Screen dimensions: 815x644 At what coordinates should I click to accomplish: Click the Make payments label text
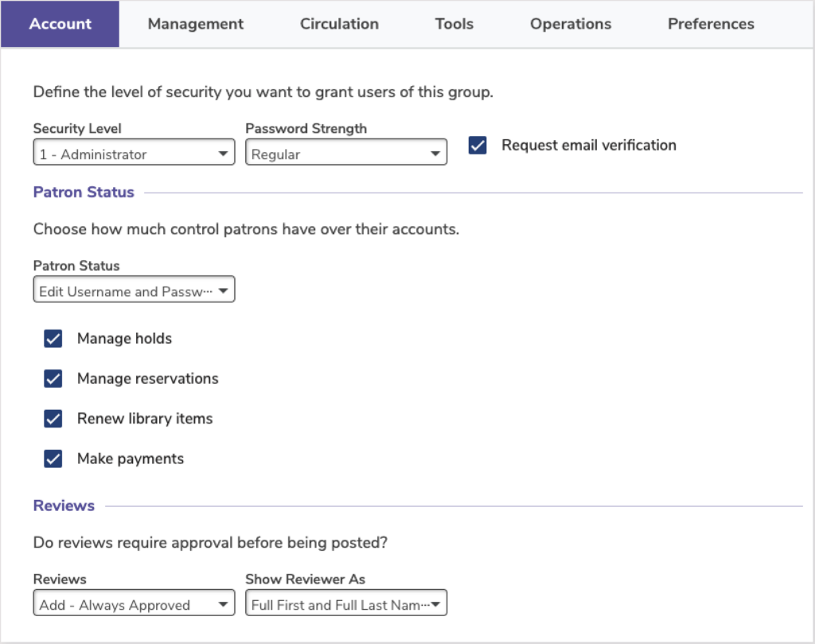point(131,459)
